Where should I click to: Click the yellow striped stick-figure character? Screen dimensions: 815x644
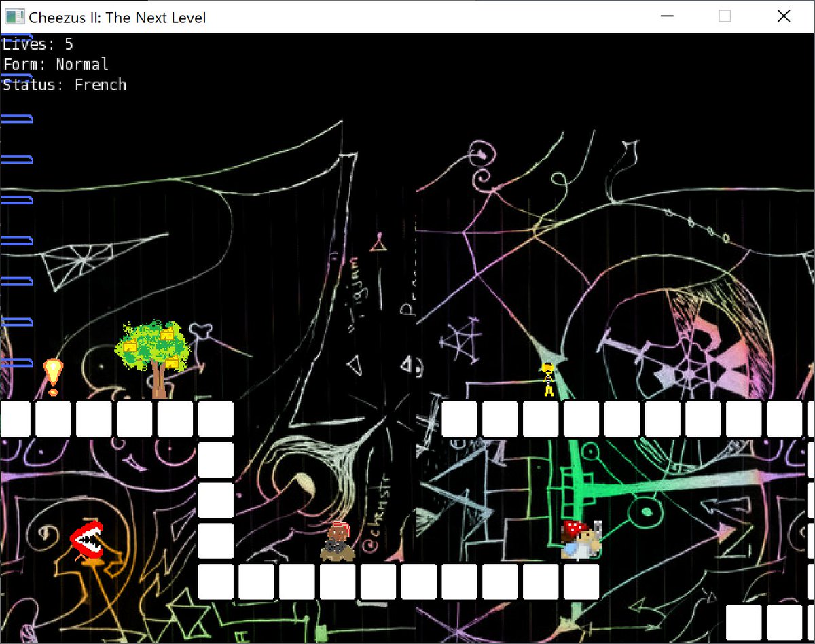[548, 380]
